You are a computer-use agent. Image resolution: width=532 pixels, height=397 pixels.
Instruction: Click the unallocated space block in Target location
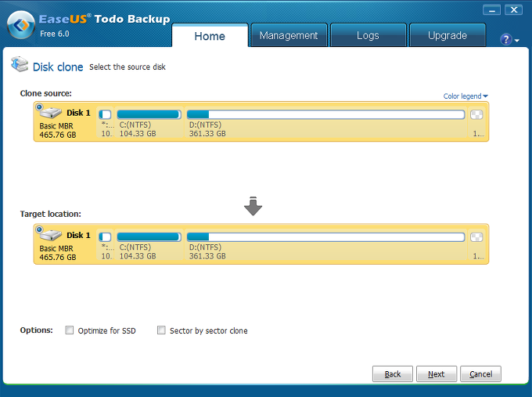coord(476,237)
